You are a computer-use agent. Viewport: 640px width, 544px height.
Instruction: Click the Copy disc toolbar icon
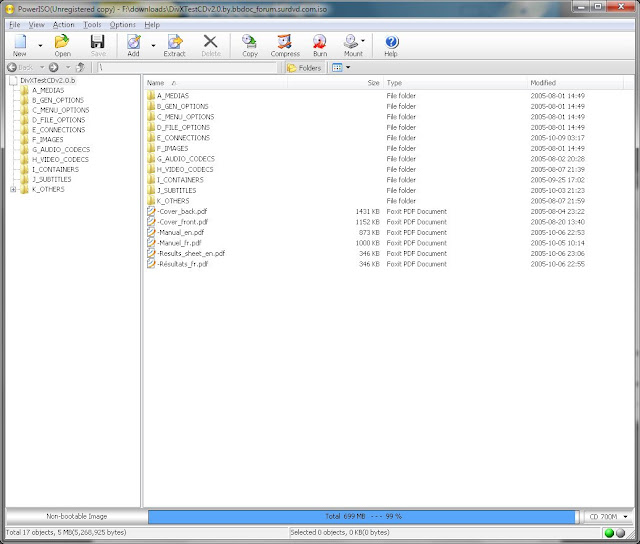249,45
